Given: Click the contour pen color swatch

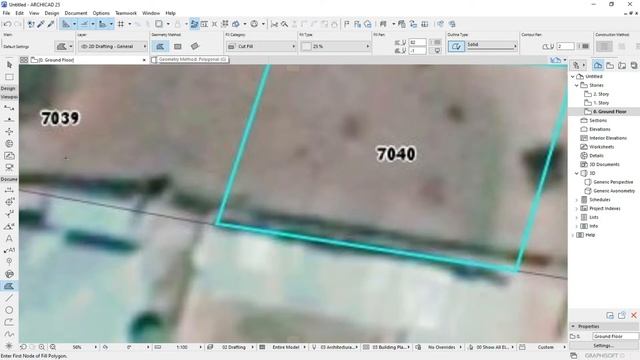Looking at the screenshot, I should click(584, 46).
